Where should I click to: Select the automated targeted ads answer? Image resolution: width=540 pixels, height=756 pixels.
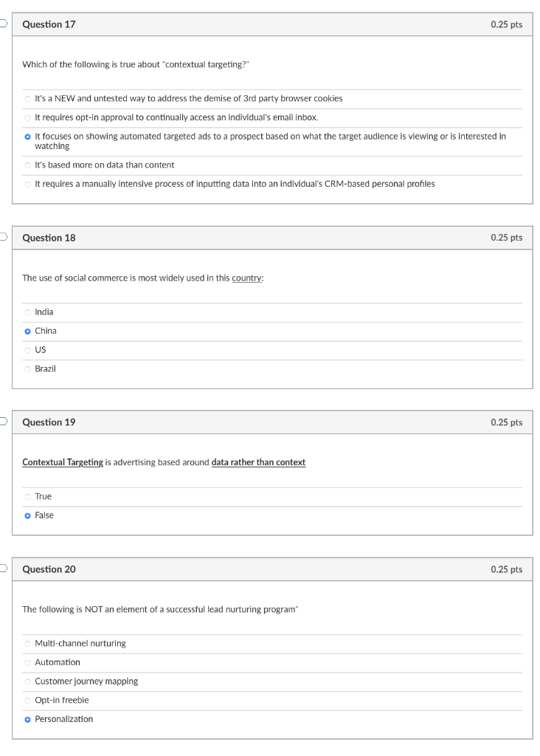coord(28,137)
